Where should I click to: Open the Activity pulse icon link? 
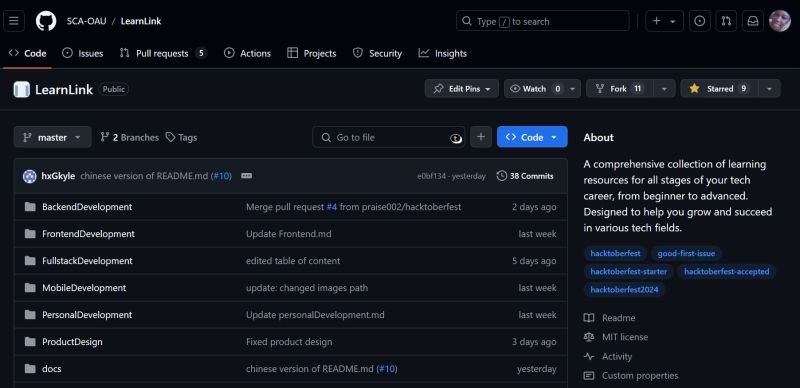[589, 356]
